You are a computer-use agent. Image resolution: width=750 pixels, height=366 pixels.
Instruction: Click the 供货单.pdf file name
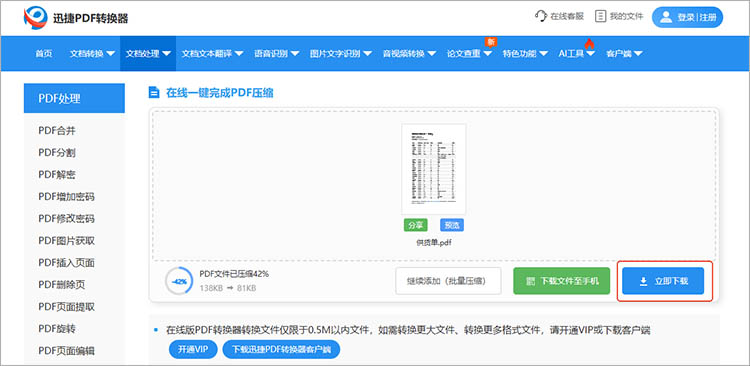click(x=434, y=243)
